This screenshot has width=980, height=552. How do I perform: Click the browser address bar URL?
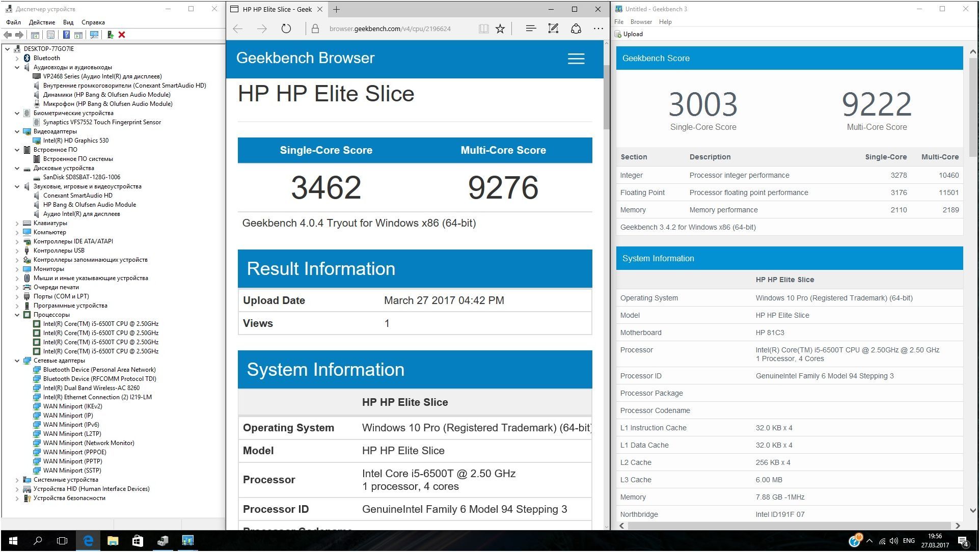390,29
